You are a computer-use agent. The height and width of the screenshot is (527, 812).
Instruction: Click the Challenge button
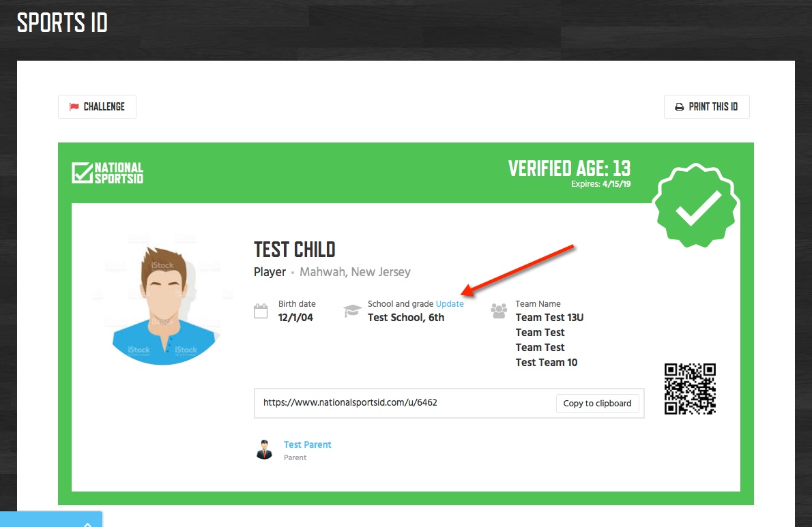pyautogui.click(x=97, y=106)
